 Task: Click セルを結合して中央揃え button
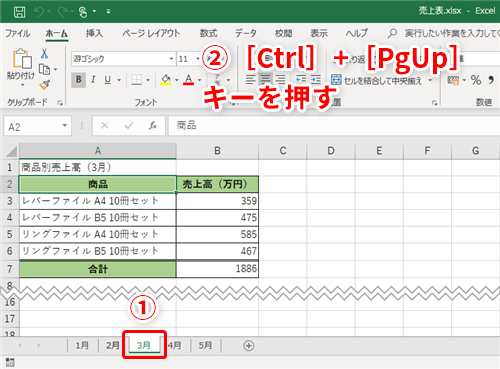click(377, 80)
